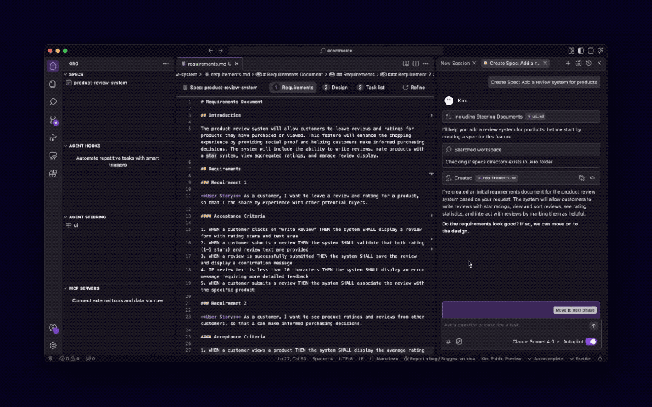Open the Extensions icon in the activity bar
Image resolution: width=652 pixels, height=407 pixels.
pos(53,173)
